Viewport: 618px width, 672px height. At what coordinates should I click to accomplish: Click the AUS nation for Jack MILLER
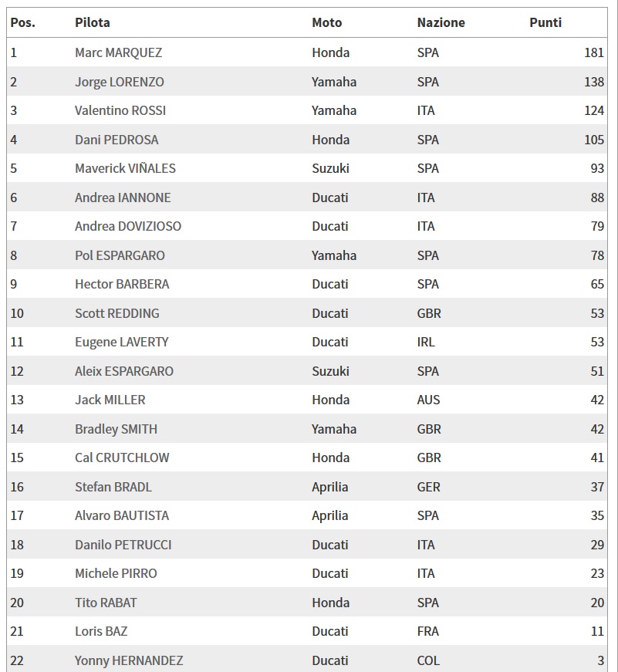(428, 400)
